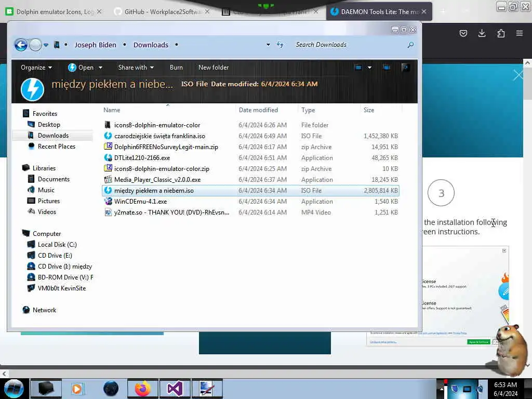Select WinCDEmu-4.1.exe file
This screenshot has height=399, width=532.
[250, 202]
